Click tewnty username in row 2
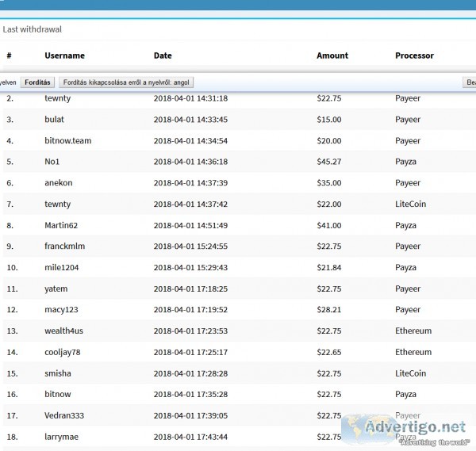The image size is (476, 451). pyautogui.click(x=58, y=98)
